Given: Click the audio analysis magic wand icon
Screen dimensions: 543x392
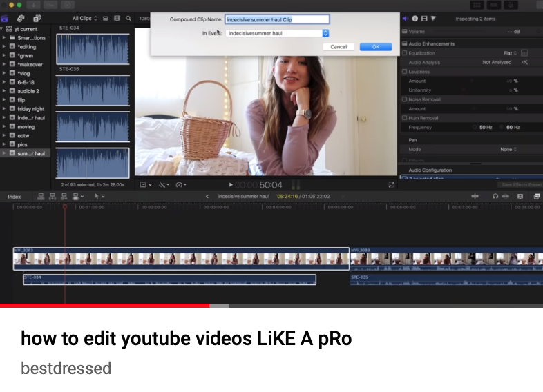Looking at the screenshot, I should pos(524,62).
